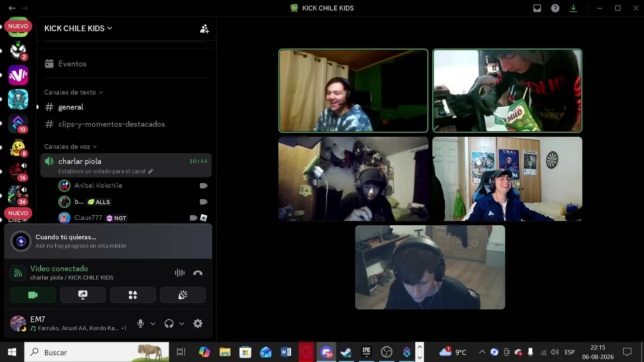644x362 pixels.
Task: Deafen with the headphones button
Action: [x=169, y=324]
